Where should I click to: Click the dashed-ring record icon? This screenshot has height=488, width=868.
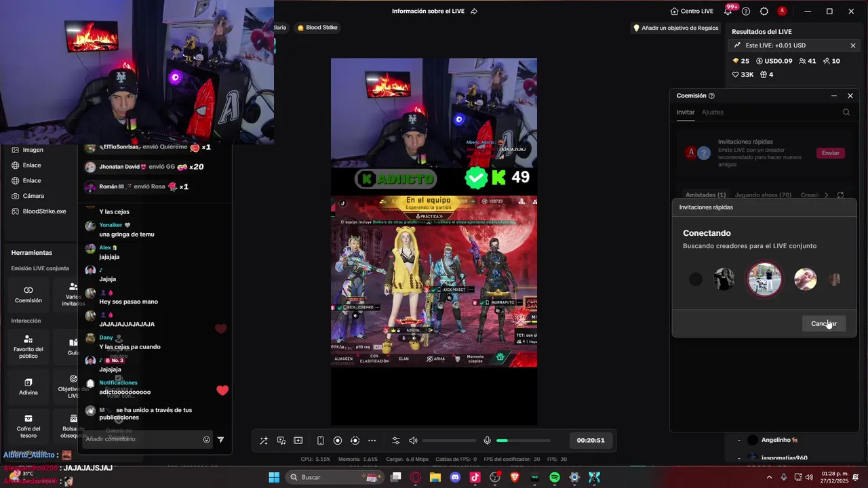coord(355,441)
